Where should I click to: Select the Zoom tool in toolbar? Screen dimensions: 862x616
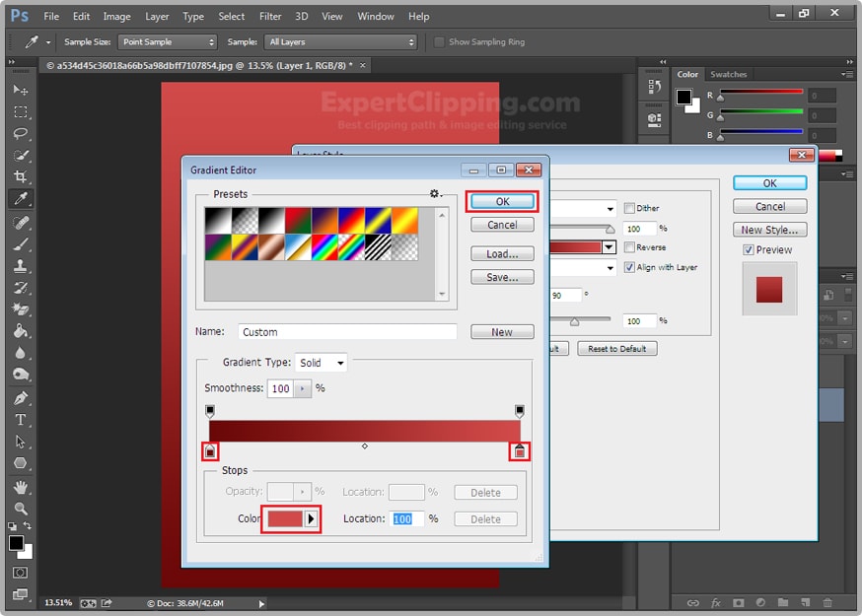point(20,509)
